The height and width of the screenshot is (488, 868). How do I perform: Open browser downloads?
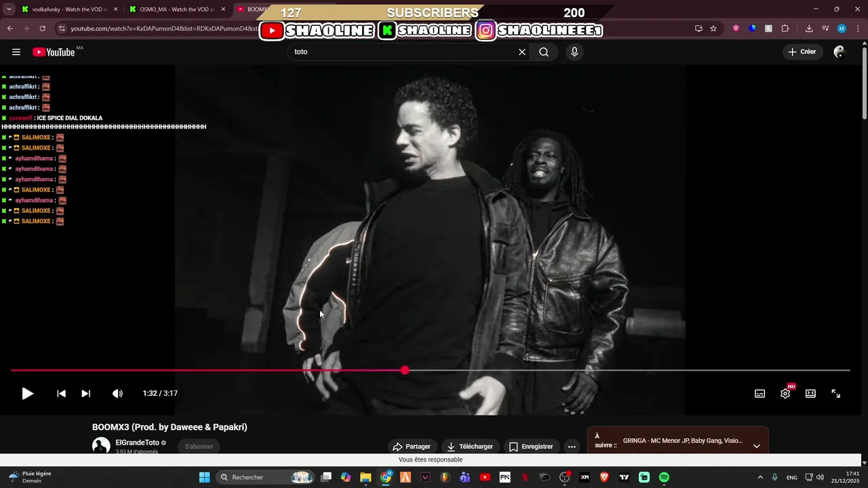click(x=809, y=28)
